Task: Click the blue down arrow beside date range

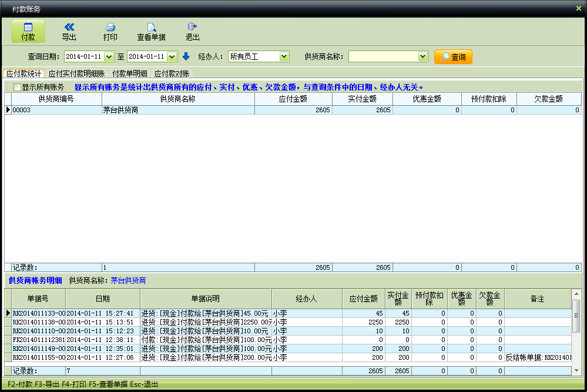Action: [186, 57]
